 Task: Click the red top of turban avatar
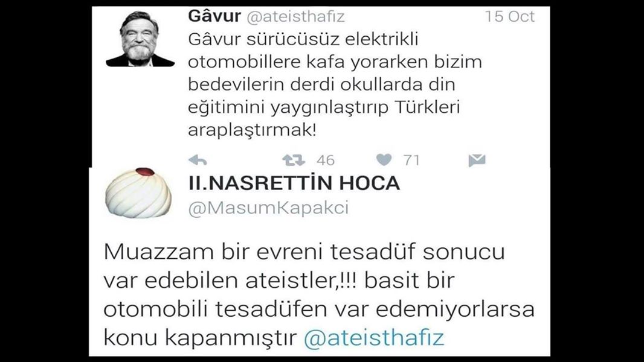[145, 171]
